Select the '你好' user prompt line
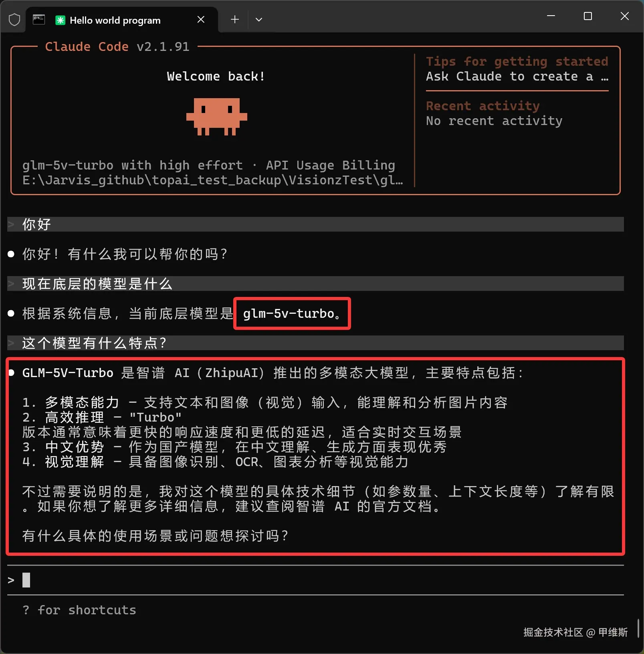This screenshot has height=654, width=644. pyautogui.click(x=315, y=224)
